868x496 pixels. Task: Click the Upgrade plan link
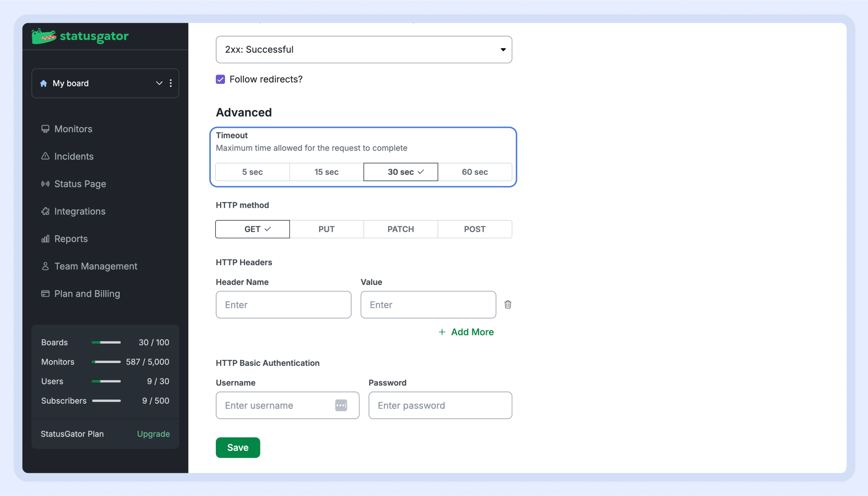point(153,434)
